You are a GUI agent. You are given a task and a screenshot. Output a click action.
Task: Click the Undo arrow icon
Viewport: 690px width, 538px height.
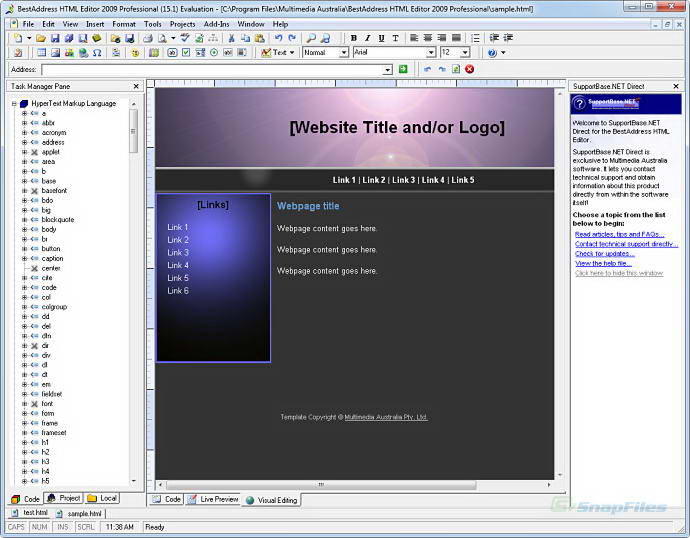coord(278,38)
